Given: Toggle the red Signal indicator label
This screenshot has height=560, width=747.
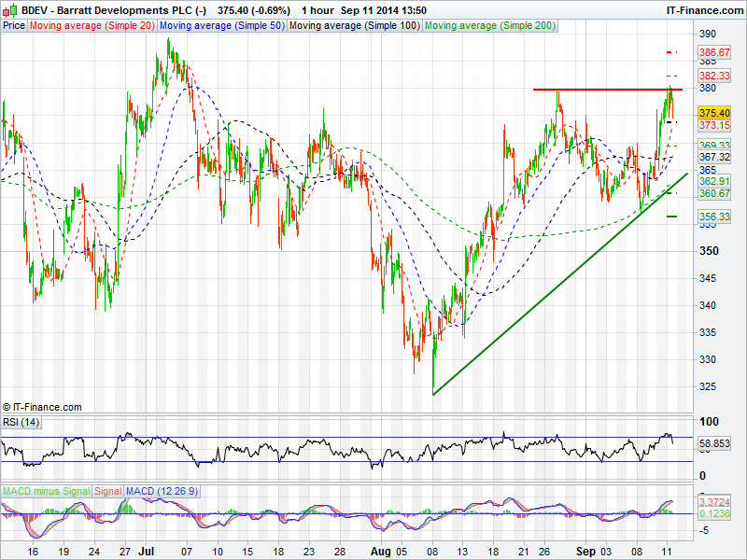Looking at the screenshot, I should (x=107, y=490).
